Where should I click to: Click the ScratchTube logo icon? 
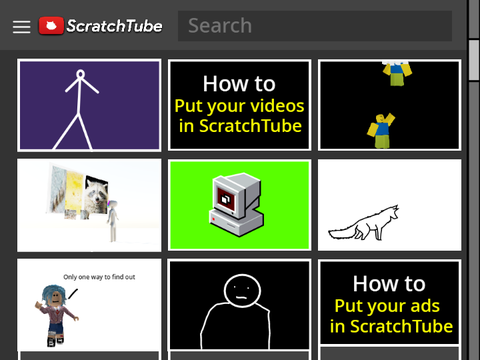coord(51,26)
